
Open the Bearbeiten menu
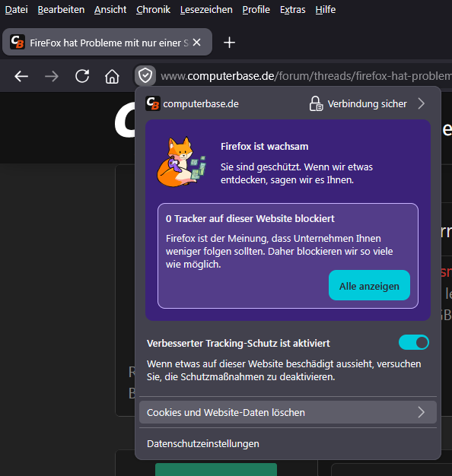tap(61, 10)
